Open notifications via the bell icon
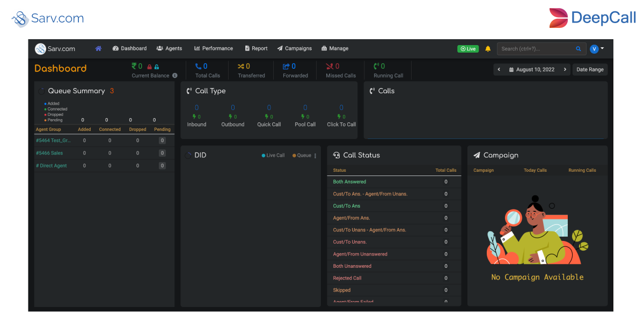This screenshot has width=644, height=322. (x=487, y=48)
